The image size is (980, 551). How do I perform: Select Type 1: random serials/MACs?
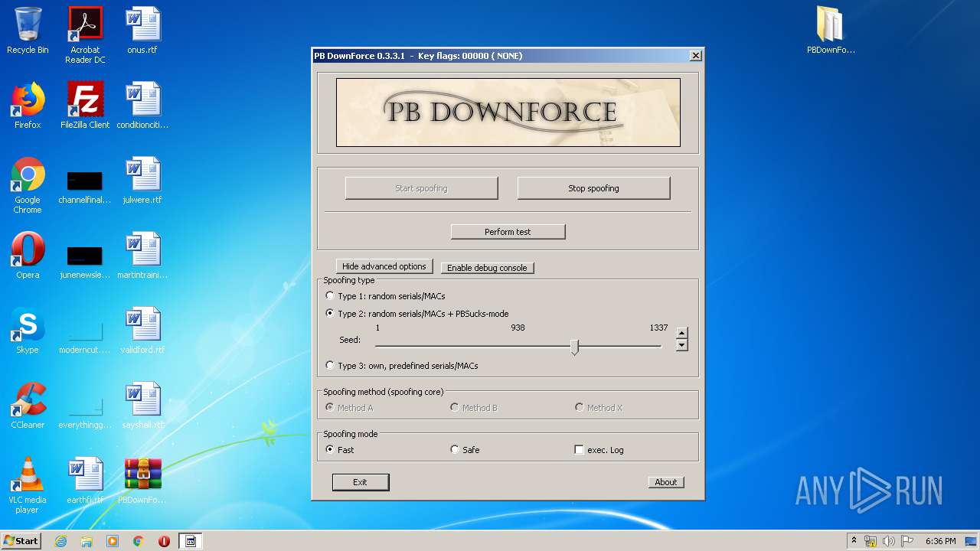tap(385, 296)
